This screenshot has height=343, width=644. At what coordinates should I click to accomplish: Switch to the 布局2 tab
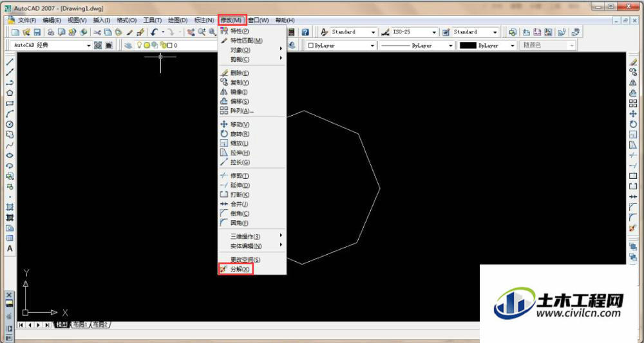[100, 324]
